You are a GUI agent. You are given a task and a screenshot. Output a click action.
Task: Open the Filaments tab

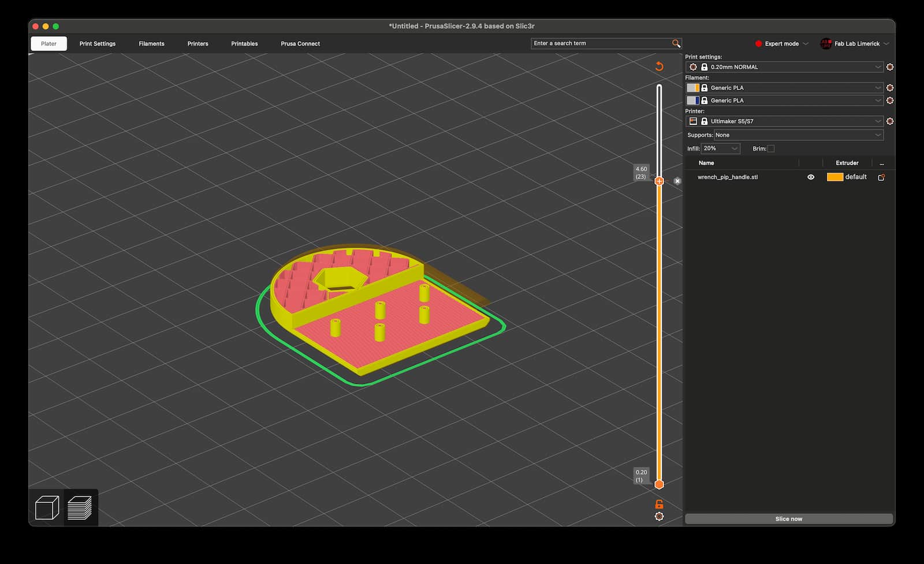(x=151, y=44)
